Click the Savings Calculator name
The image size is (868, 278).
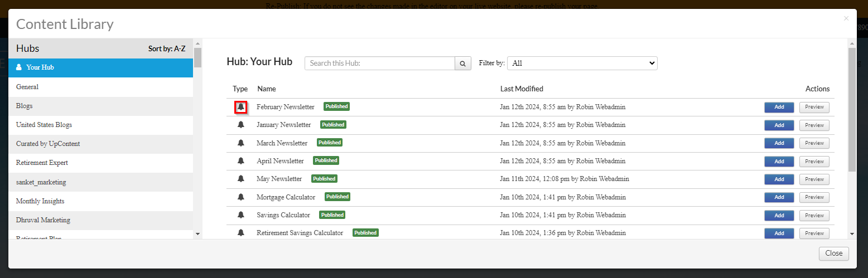283,215
